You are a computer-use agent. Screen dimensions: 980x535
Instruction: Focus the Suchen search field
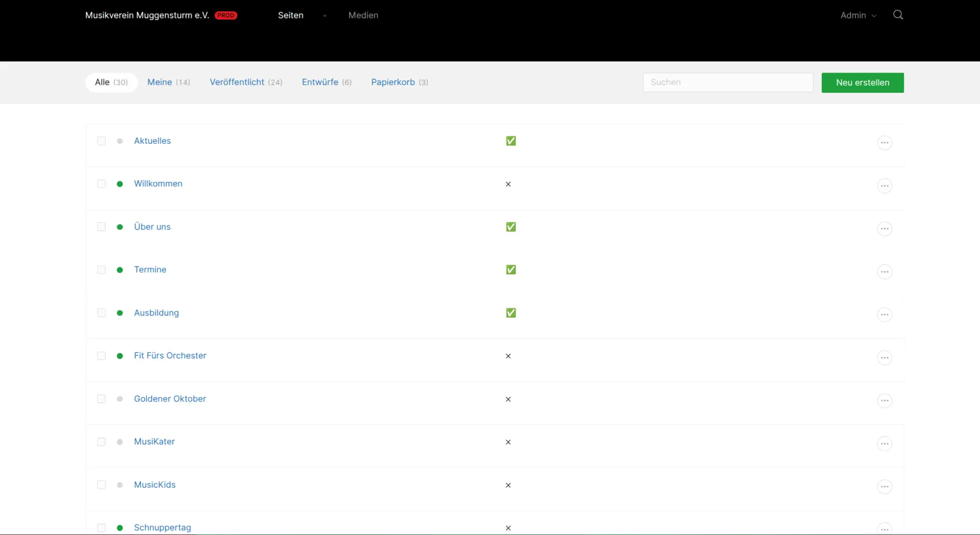[x=728, y=82]
